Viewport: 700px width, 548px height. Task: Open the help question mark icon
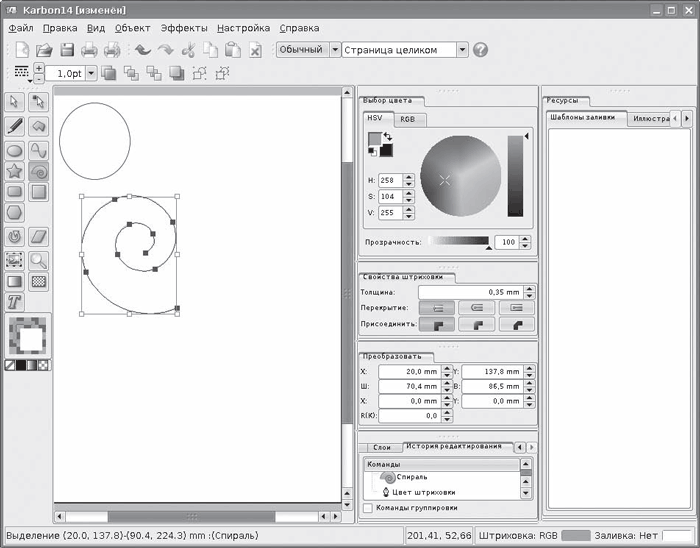pyautogui.click(x=480, y=49)
